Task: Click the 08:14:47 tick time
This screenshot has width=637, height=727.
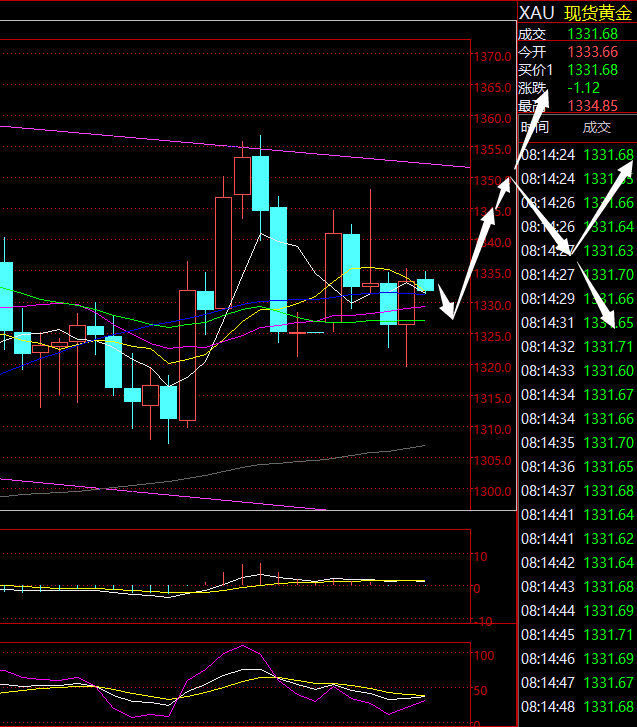Action: [548, 683]
